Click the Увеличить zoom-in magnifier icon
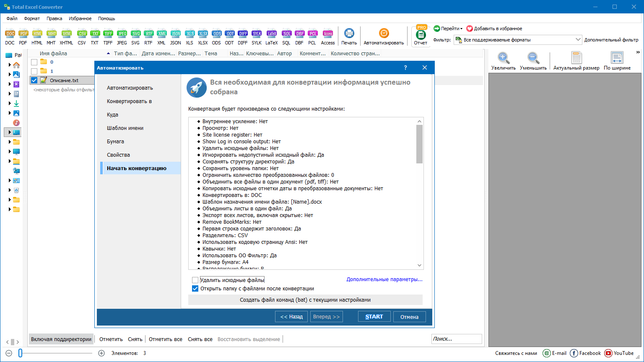The image size is (644, 362). 503,58
